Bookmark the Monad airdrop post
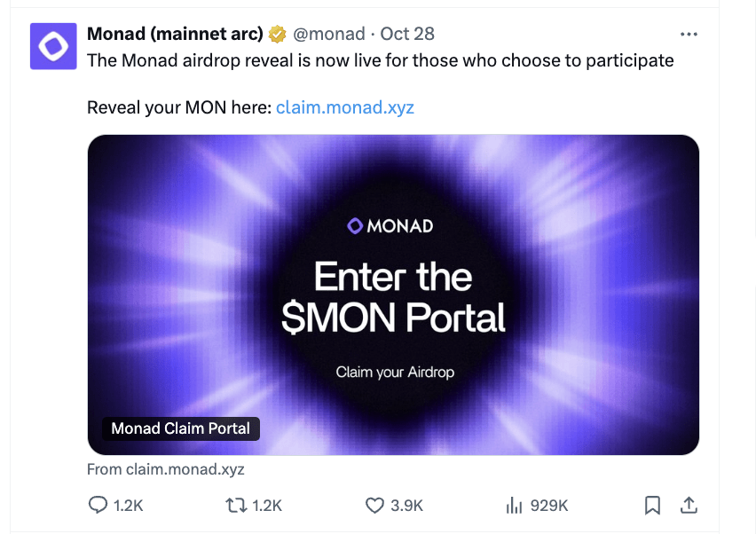 (x=654, y=505)
